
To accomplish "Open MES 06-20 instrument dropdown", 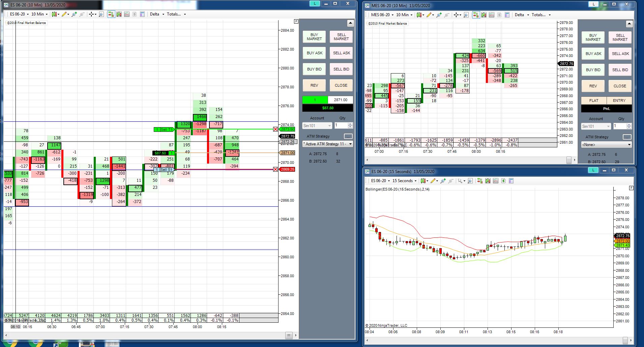I will coord(382,15).
